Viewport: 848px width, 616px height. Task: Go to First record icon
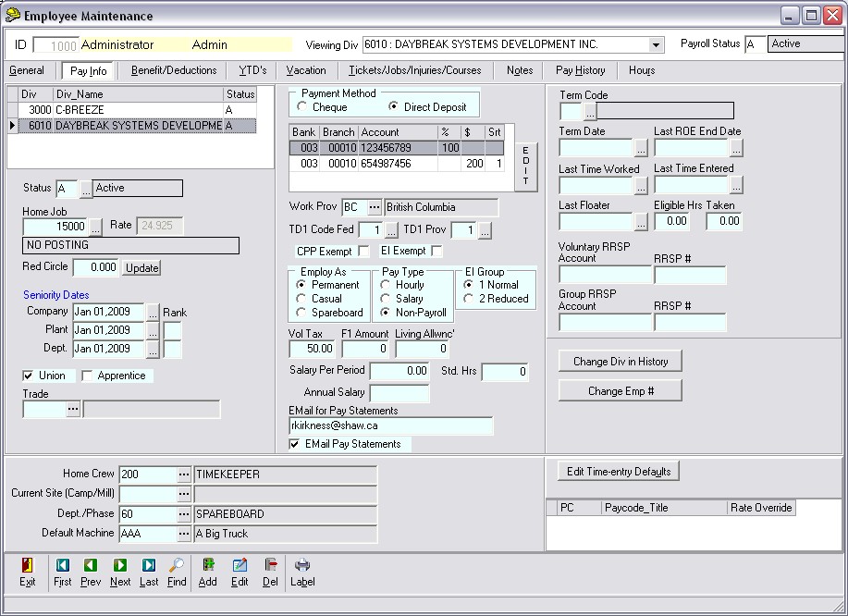tap(62, 565)
